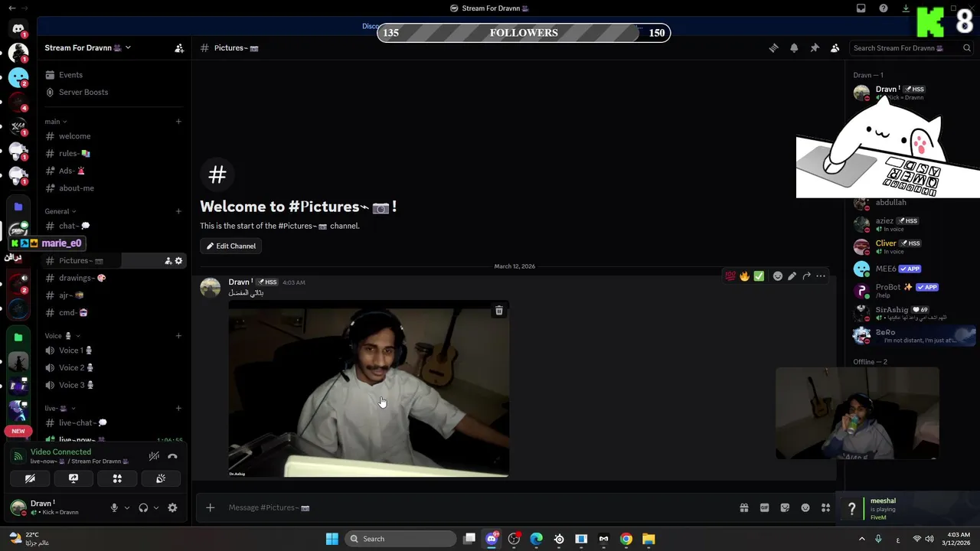Open voice Activities button
Screen dimensions: 980x551
[x=117, y=478]
